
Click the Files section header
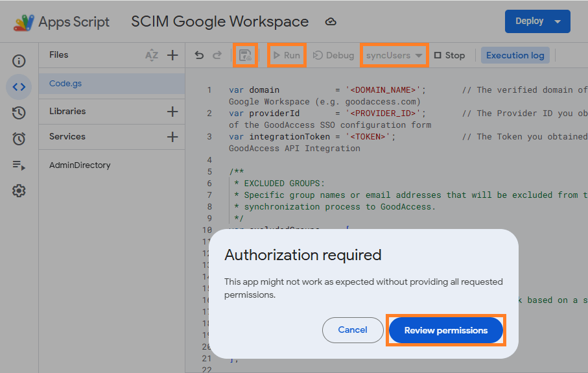(x=59, y=54)
